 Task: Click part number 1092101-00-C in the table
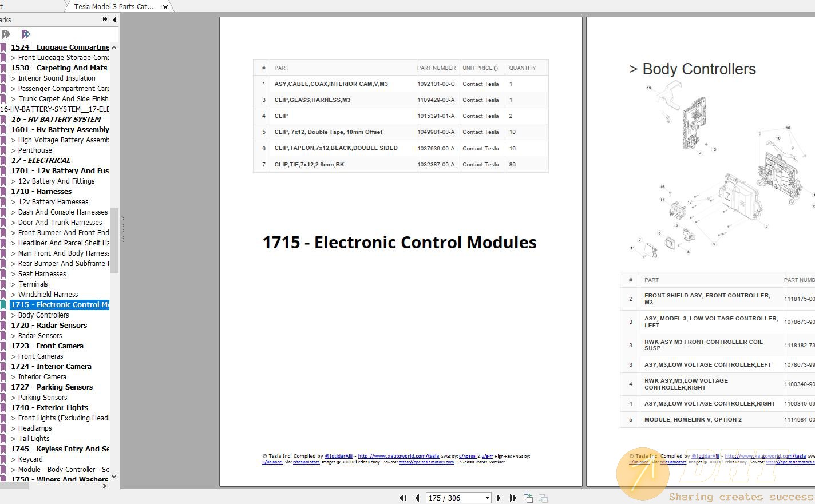[x=436, y=84]
